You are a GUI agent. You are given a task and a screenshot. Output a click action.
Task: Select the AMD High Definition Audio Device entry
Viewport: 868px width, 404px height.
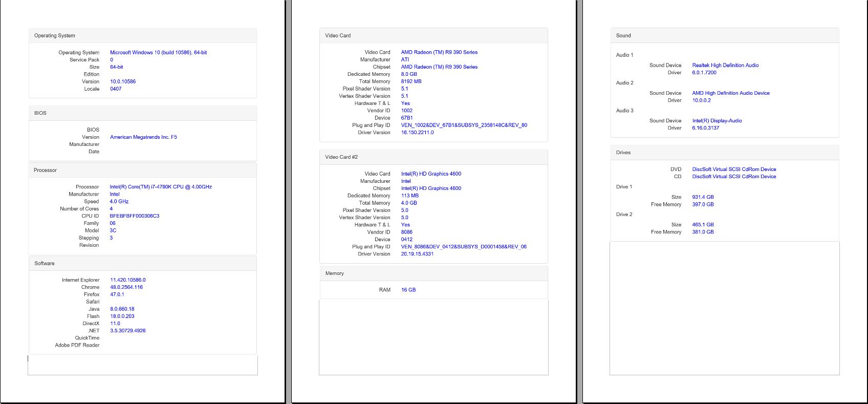tap(730, 93)
